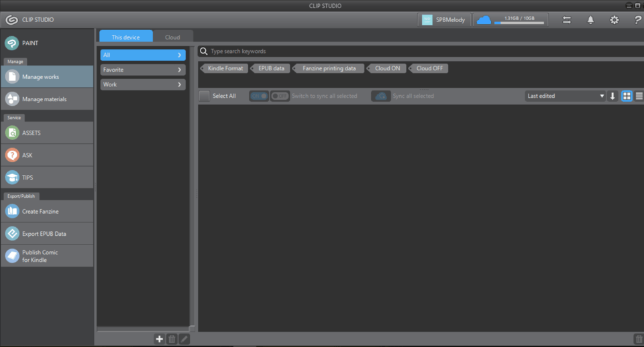Rename category with pencil icon
Screen dimensions: 644x347
[184, 339]
